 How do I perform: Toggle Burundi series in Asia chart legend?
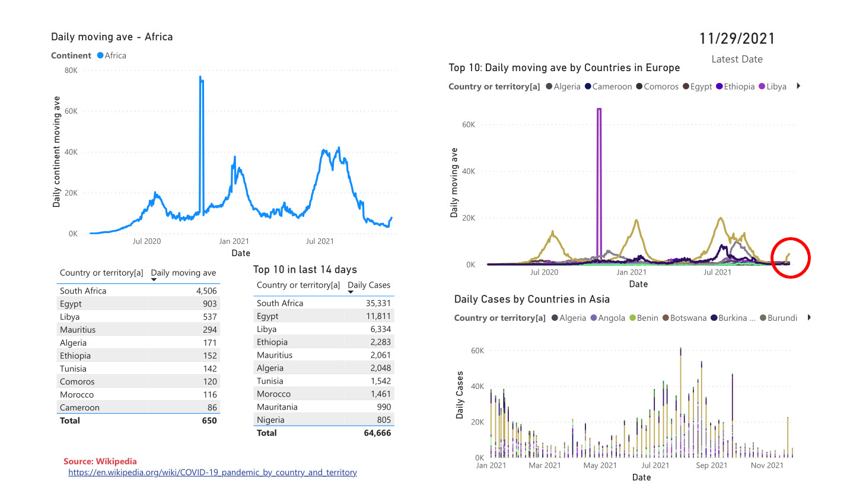(778, 318)
